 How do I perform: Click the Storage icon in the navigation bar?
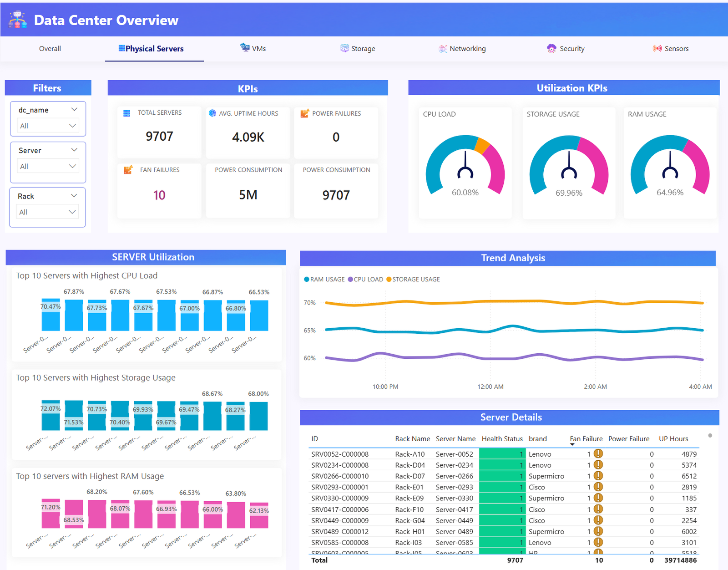pyautogui.click(x=344, y=48)
